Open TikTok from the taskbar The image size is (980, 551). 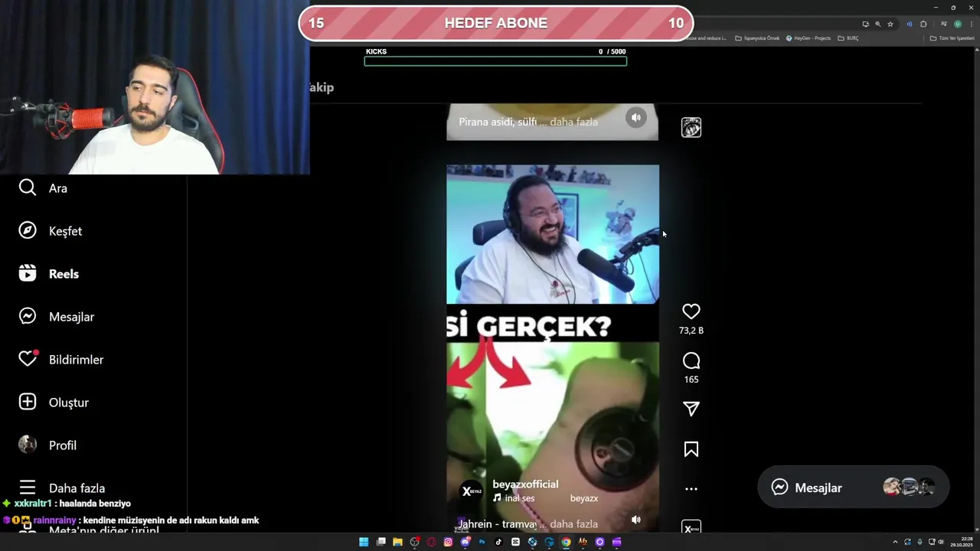pyautogui.click(x=498, y=542)
